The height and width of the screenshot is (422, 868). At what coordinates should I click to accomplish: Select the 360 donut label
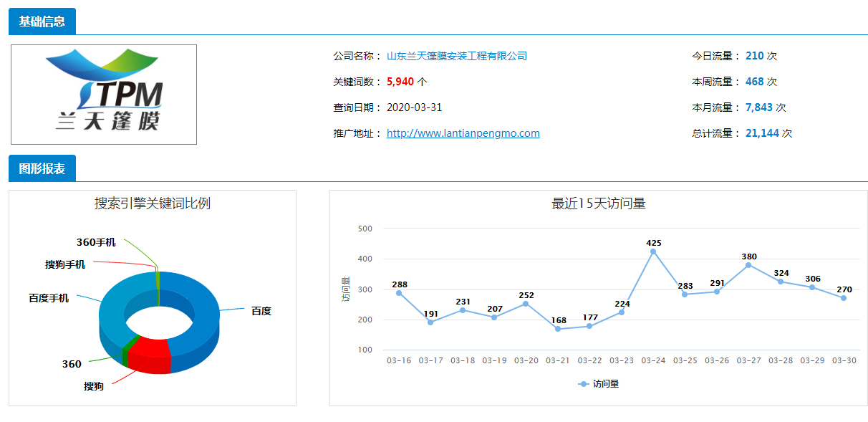click(72, 364)
